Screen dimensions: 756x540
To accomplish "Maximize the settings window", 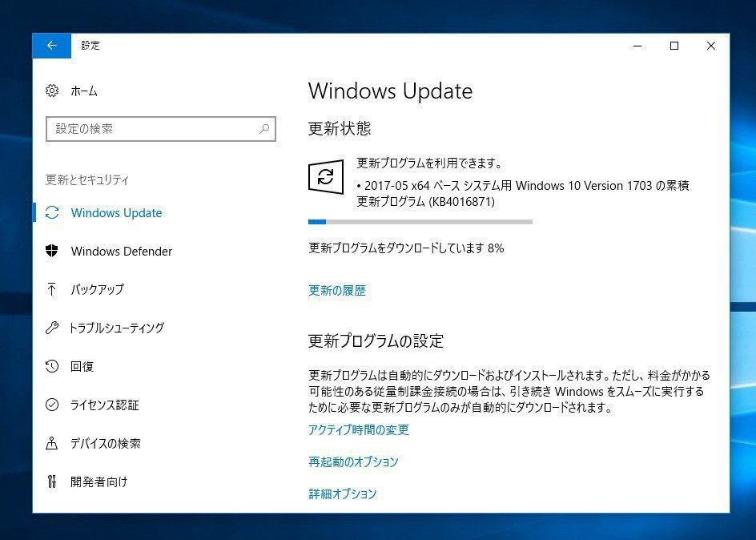I will coord(674,46).
